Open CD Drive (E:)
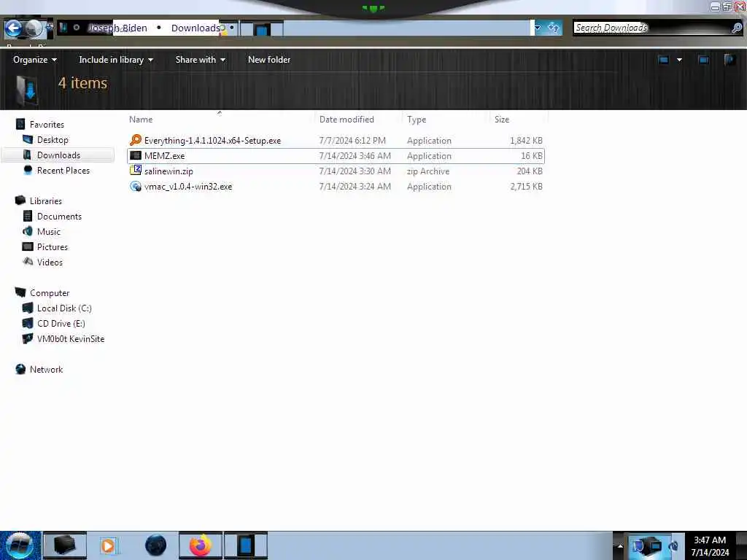This screenshot has height=560, width=747. pos(61,323)
